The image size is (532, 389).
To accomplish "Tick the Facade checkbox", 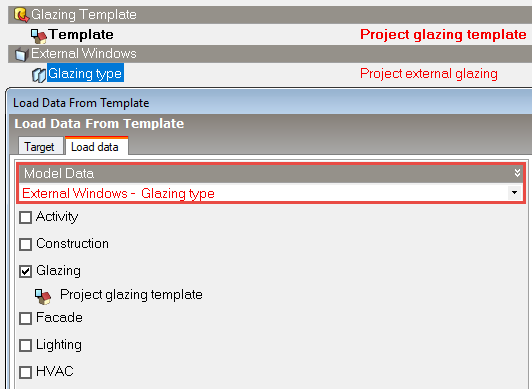I will [25, 318].
